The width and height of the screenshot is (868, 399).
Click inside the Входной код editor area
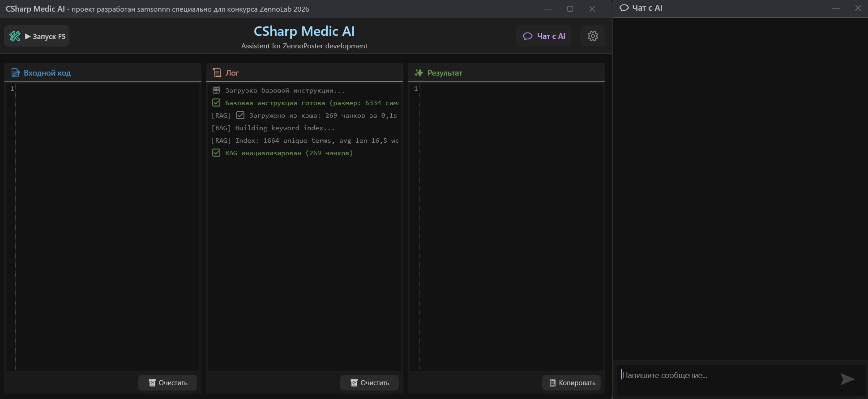pos(107,226)
